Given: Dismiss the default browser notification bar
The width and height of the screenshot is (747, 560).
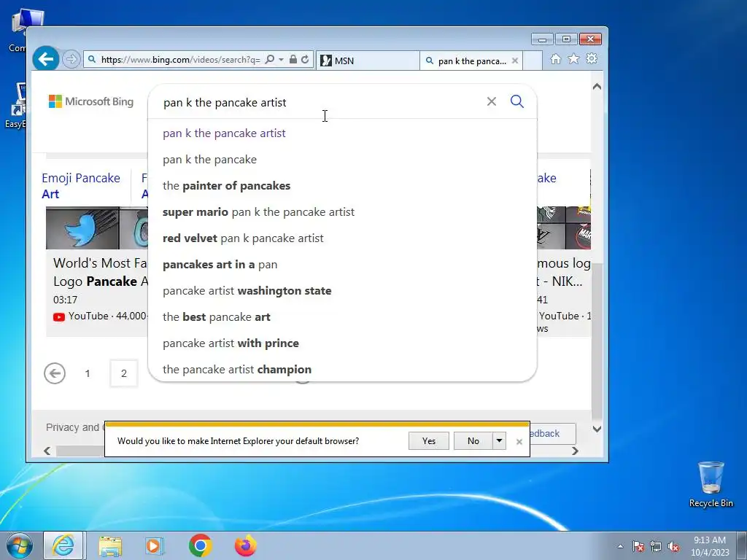Looking at the screenshot, I should [x=519, y=442].
